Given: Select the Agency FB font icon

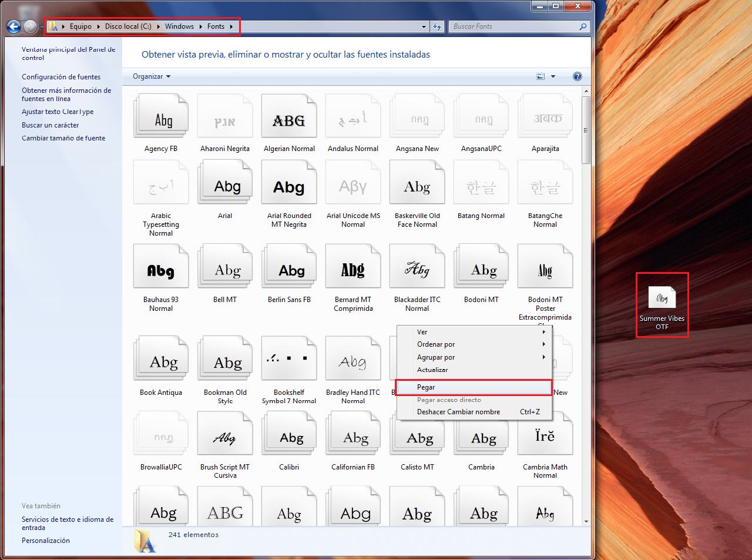Looking at the screenshot, I should tap(161, 115).
